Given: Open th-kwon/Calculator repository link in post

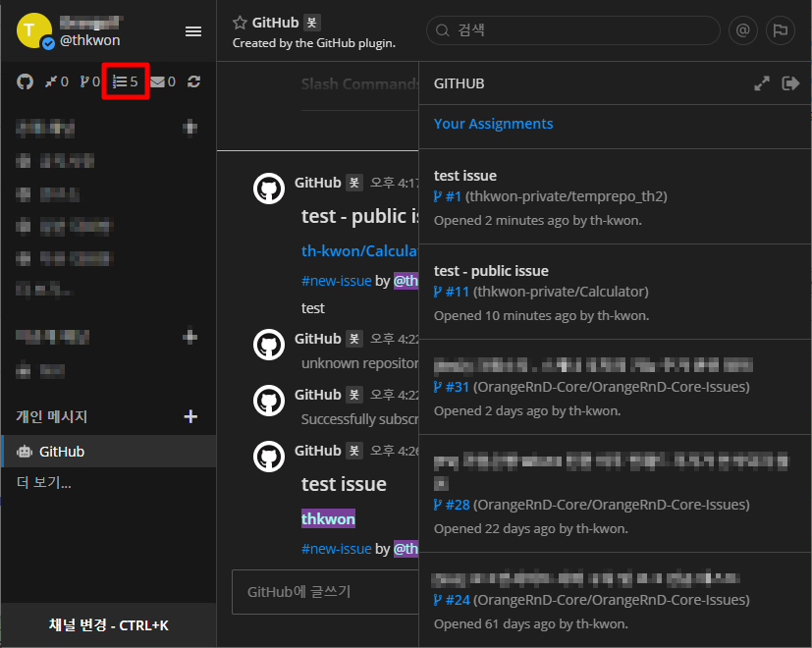Looking at the screenshot, I should (359, 251).
